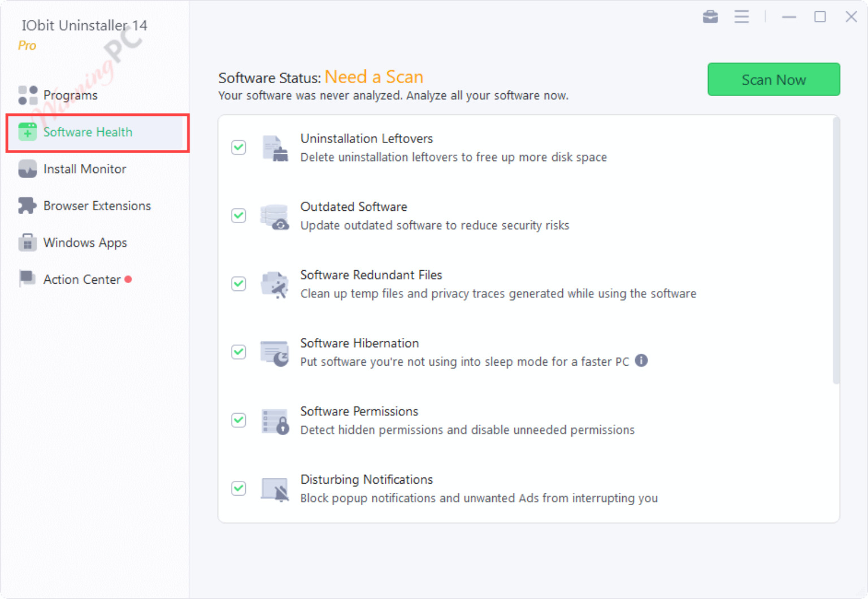The image size is (868, 599).
Task: Click the Software Health green plus icon
Action: tap(27, 132)
